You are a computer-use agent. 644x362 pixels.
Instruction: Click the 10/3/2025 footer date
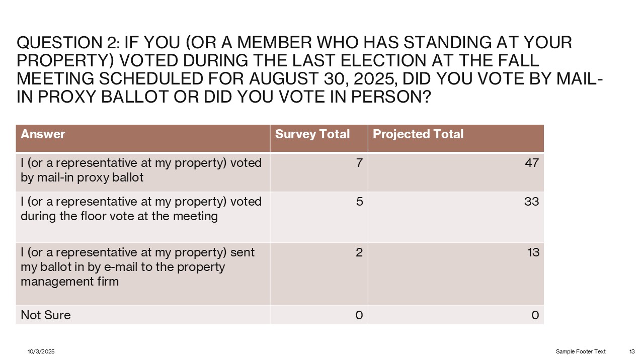pos(41,352)
